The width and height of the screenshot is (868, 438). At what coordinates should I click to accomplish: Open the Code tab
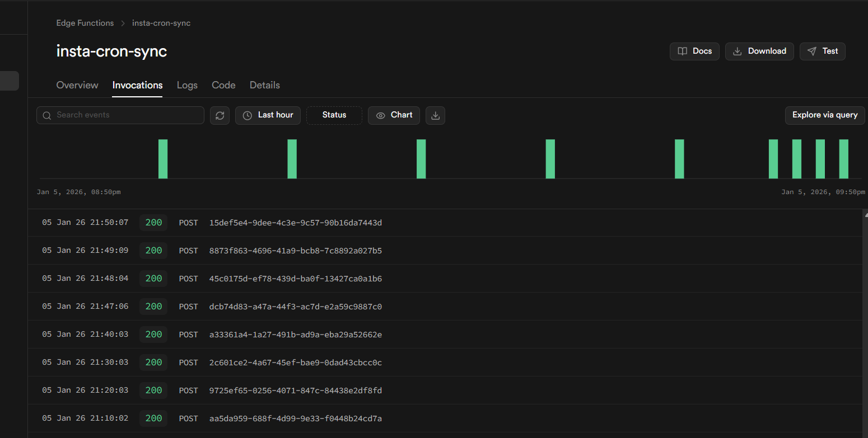223,85
